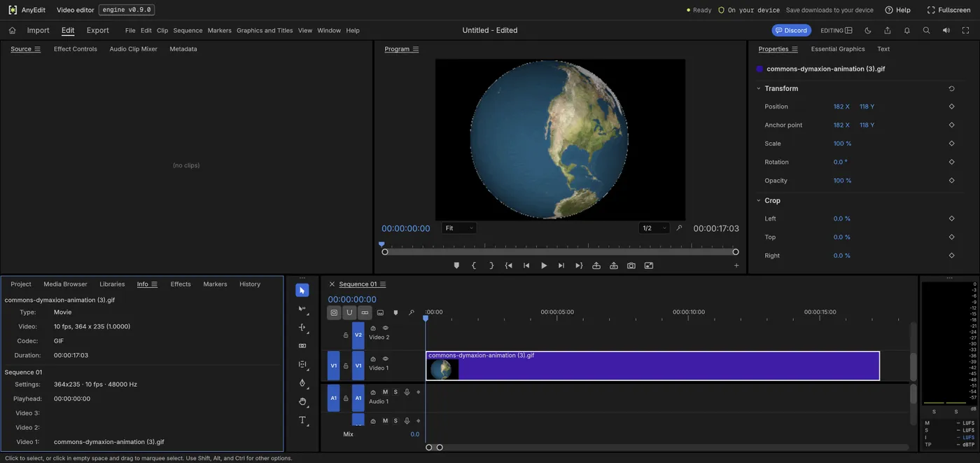Hide the Video 2 track eye
Viewport: 980px width, 463px height.
tap(385, 328)
